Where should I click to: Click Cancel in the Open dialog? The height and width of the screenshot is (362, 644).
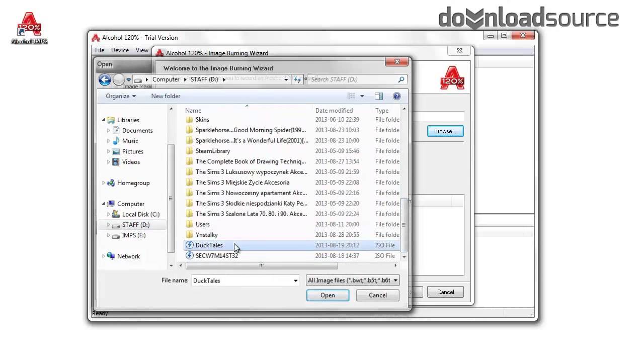point(378,295)
